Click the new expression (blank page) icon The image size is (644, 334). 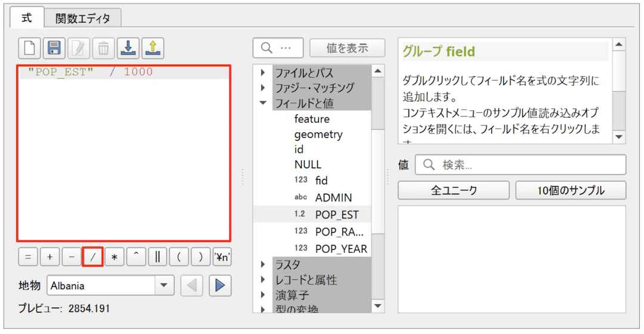[29, 48]
